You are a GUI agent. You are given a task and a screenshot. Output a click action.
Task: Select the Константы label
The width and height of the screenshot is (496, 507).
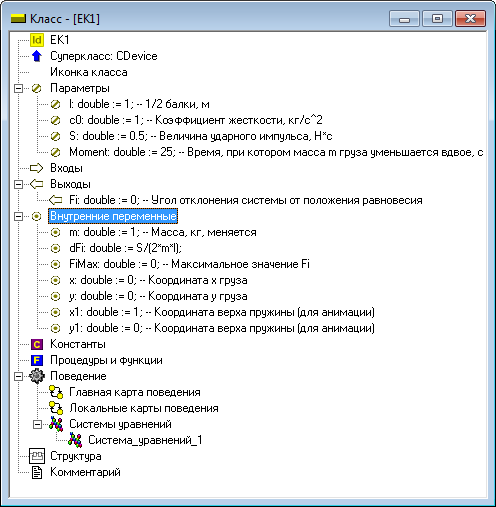click(x=78, y=344)
